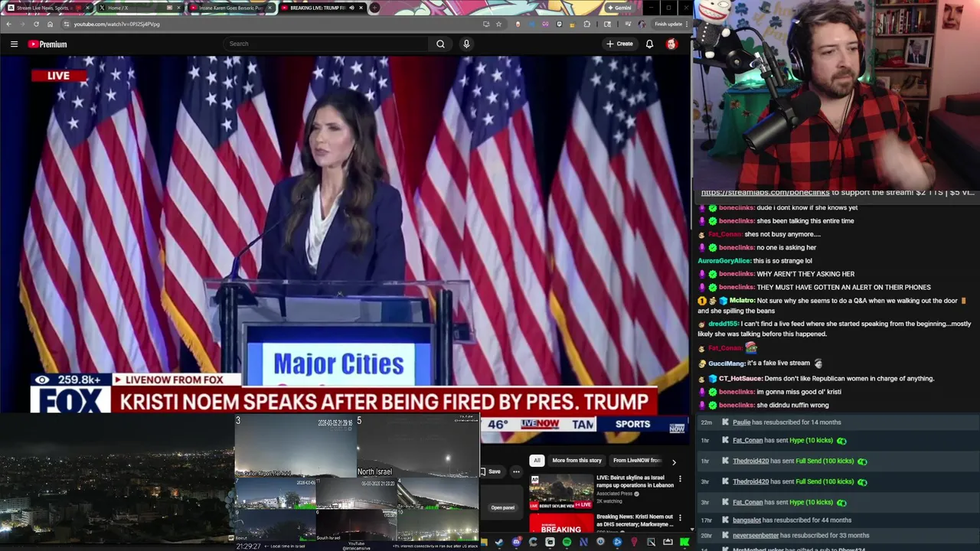Select the More from this story chip

[577, 461]
